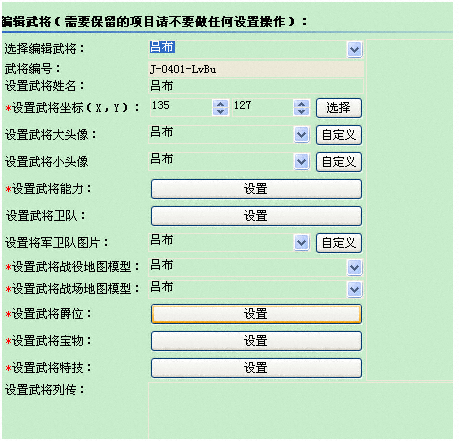
Task: Open the 设置将军卫队图片 dropdown arrow
Action: coord(302,242)
